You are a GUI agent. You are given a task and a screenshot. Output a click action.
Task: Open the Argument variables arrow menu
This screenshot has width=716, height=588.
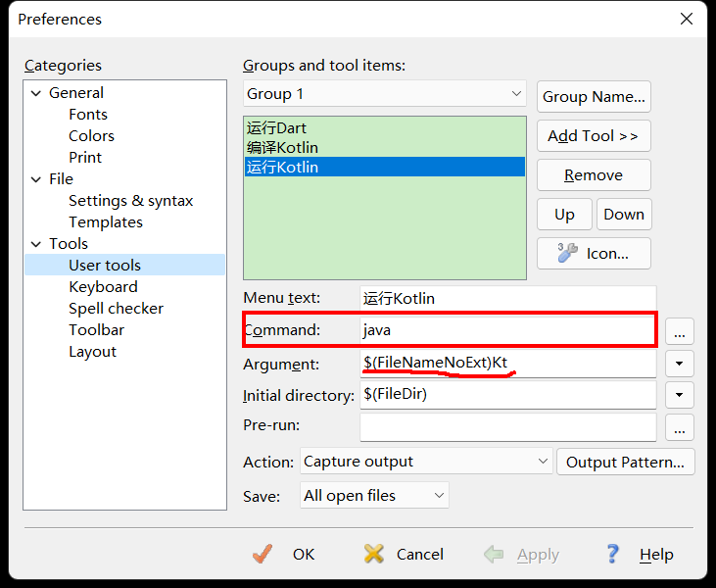point(680,364)
